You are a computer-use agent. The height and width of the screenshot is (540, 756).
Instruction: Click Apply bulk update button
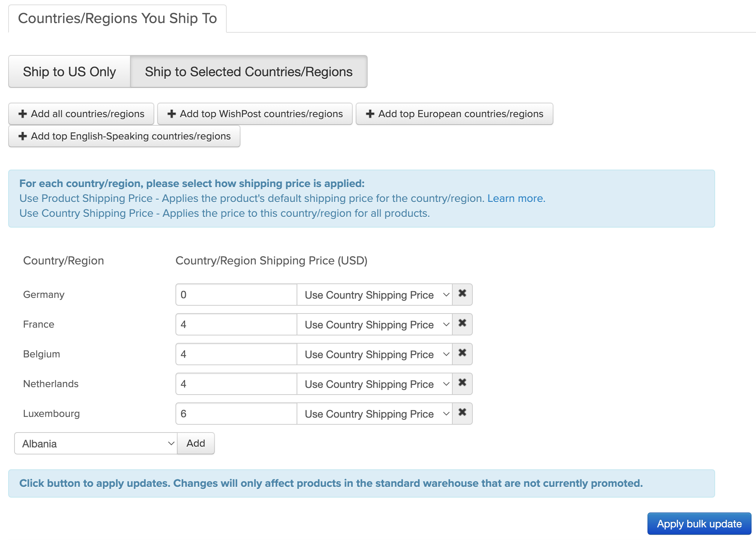(699, 524)
